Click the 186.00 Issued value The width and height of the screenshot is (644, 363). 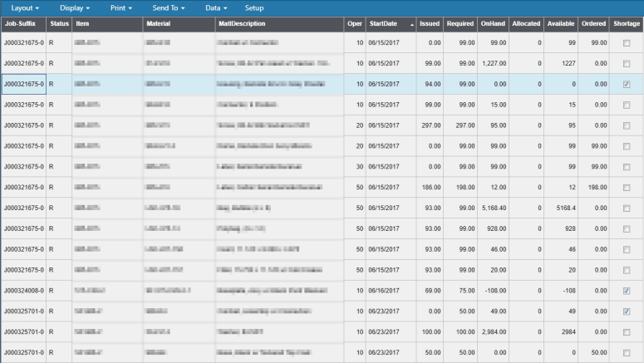[x=430, y=187]
